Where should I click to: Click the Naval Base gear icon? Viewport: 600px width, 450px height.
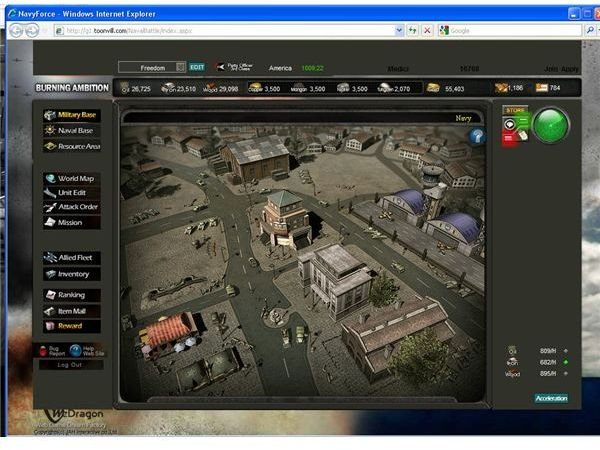50,130
